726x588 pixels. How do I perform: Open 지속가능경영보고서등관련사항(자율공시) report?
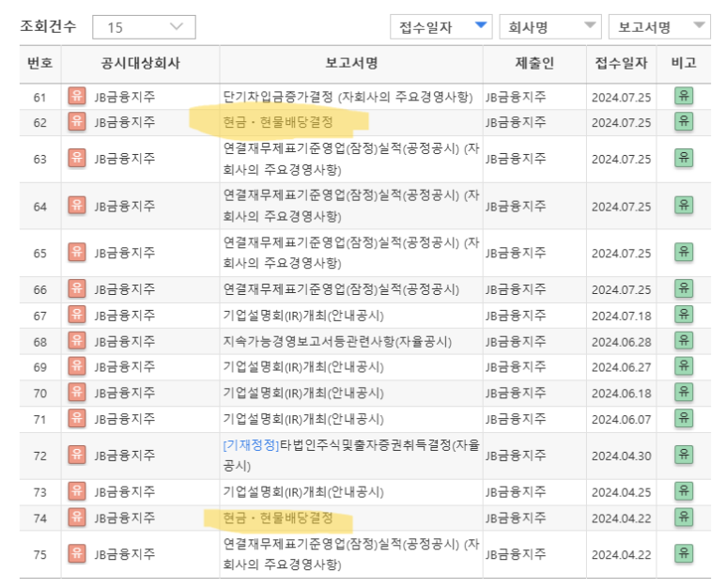pos(337,342)
